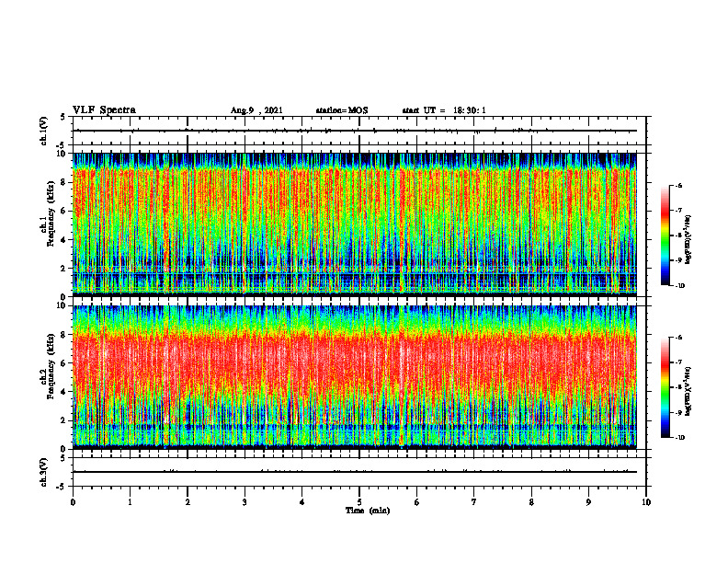Click the "5" tick on Time axis
The image size is (728, 563).
point(359,502)
